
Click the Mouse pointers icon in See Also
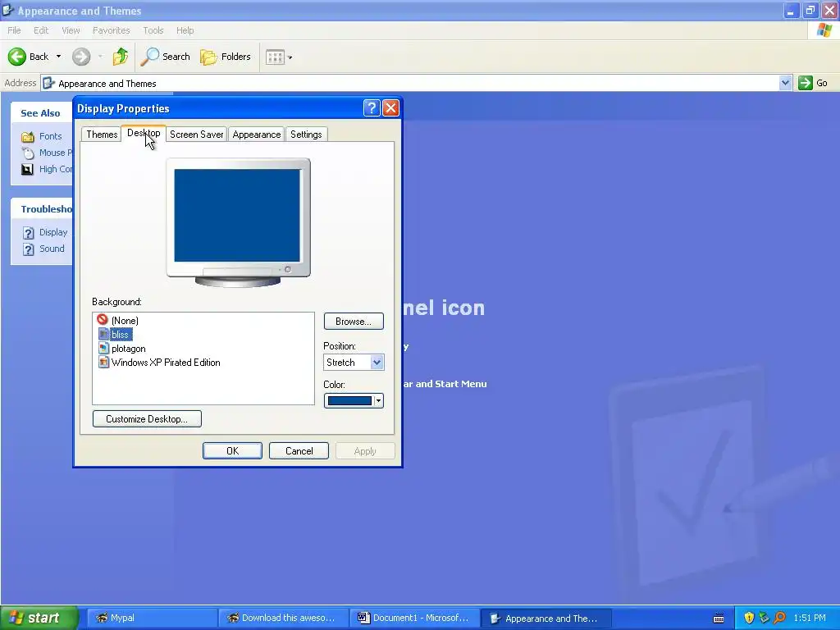28,153
